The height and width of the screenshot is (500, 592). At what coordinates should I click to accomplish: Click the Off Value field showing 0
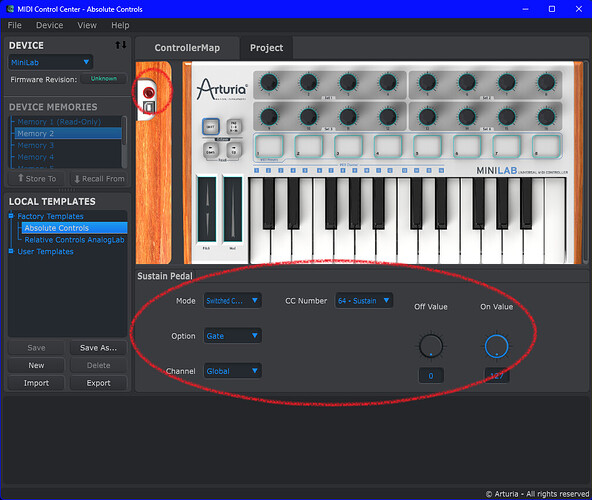(x=431, y=375)
